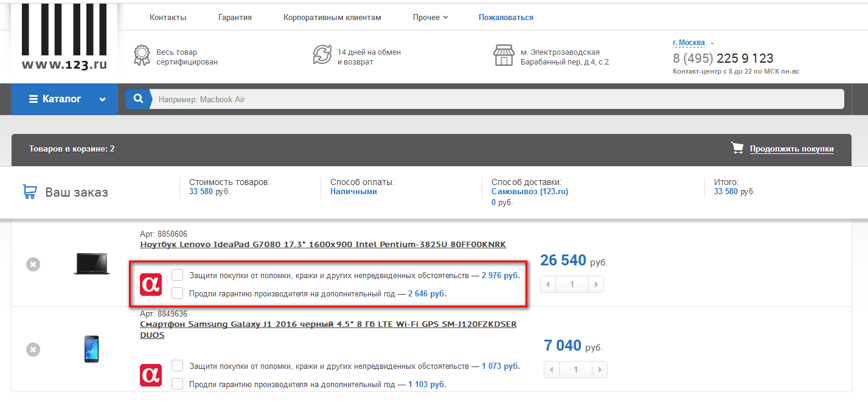
Task: Change delivery method Самовывоз (123.ru)
Action: click(530, 191)
